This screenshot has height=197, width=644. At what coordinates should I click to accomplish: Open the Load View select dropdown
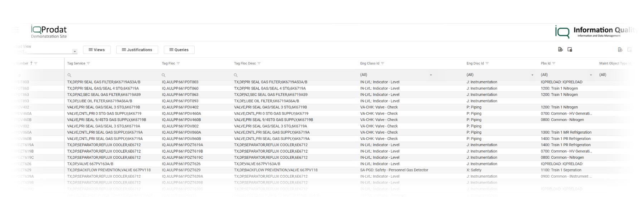click(x=75, y=52)
